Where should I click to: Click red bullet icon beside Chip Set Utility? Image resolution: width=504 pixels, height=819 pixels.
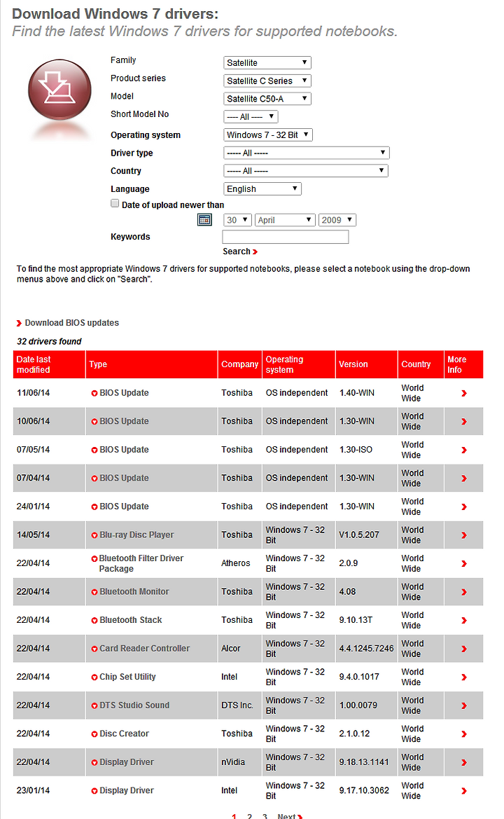click(x=94, y=677)
